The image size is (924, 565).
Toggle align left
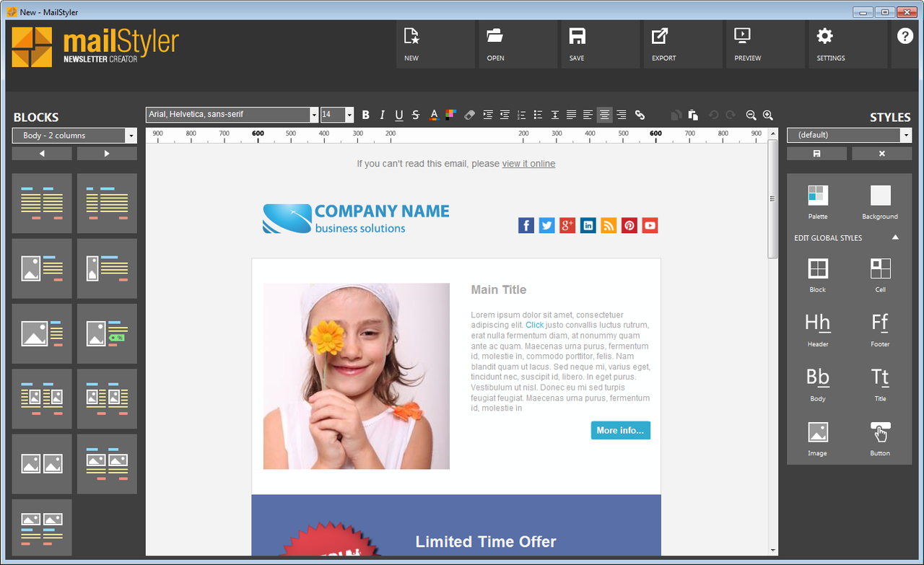coord(588,115)
